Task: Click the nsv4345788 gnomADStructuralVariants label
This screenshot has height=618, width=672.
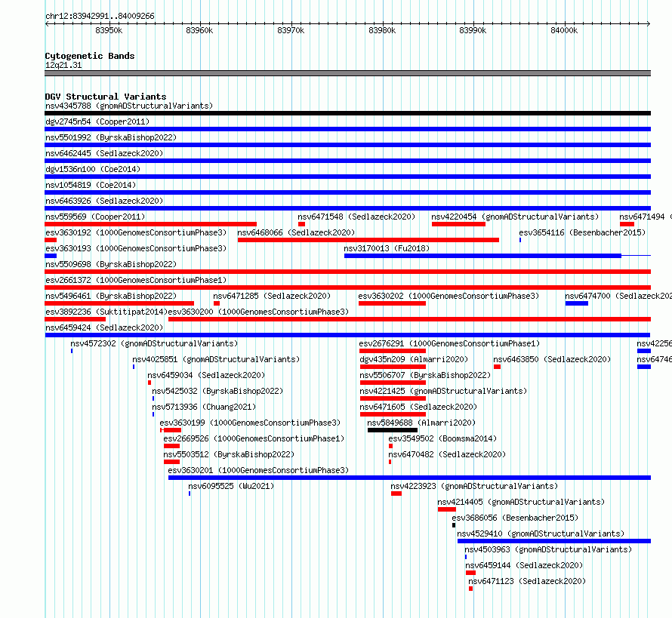Action: click(x=129, y=106)
